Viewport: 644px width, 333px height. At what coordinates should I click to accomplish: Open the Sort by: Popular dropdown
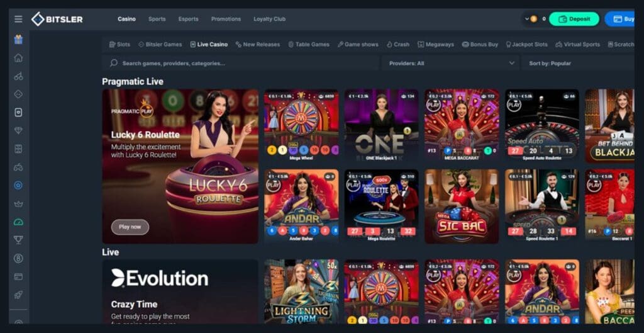(579, 64)
